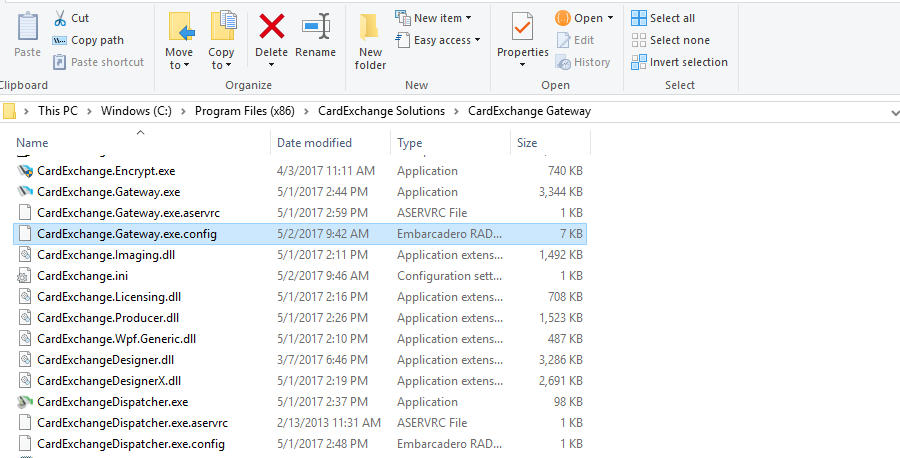Expand the New item dropdown arrow
The image size is (900, 458).
click(x=468, y=18)
